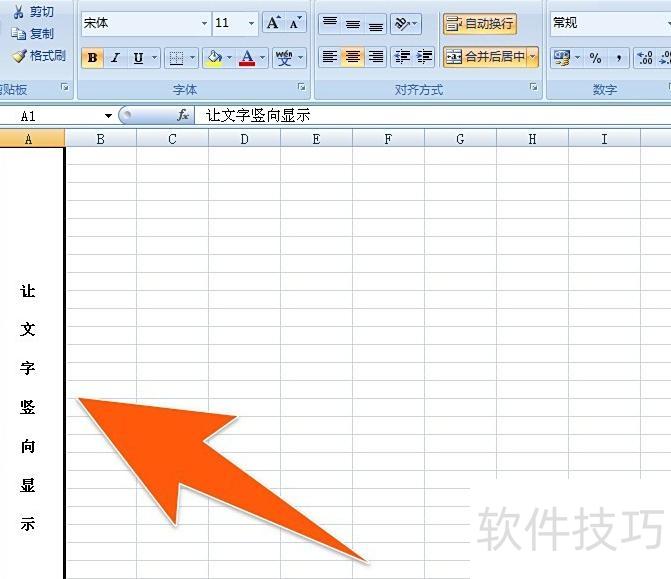This screenshot has height=579, width=671.
Task: Toggle Bold formatting
Action: 92,58
